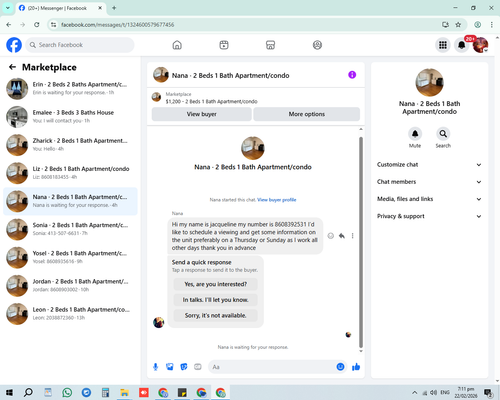Open the Emalee 3 Beds 3 Baths House chat
The image size is (500, 400).
[x=70, y=117]
